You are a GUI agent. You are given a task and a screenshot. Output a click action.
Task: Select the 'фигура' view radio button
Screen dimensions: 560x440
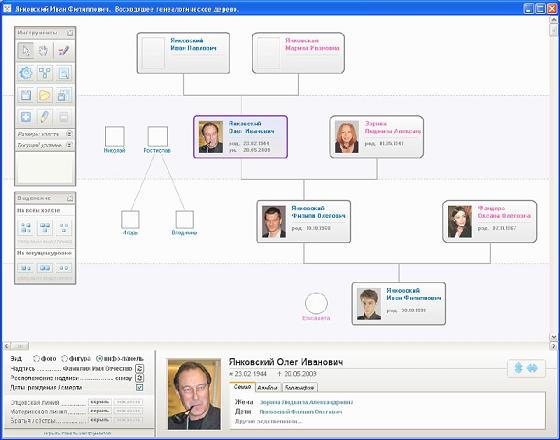(64, 358)
